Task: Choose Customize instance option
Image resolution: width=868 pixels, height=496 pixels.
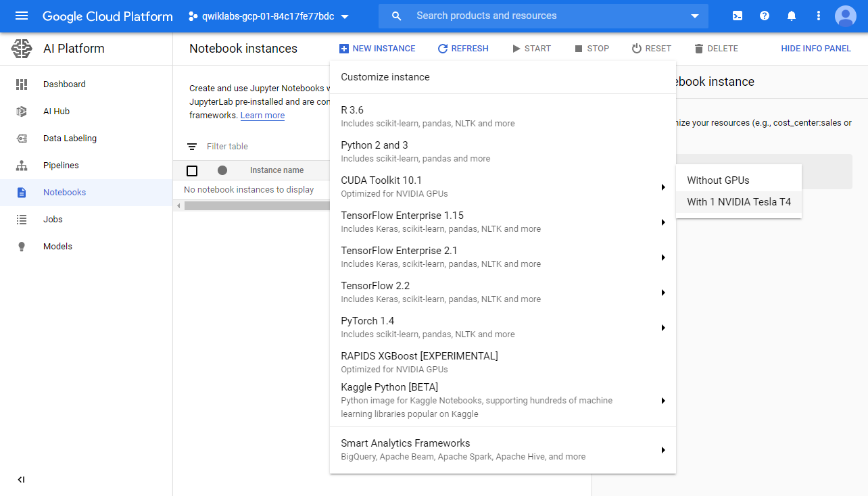Action: (x=502, y=77)
